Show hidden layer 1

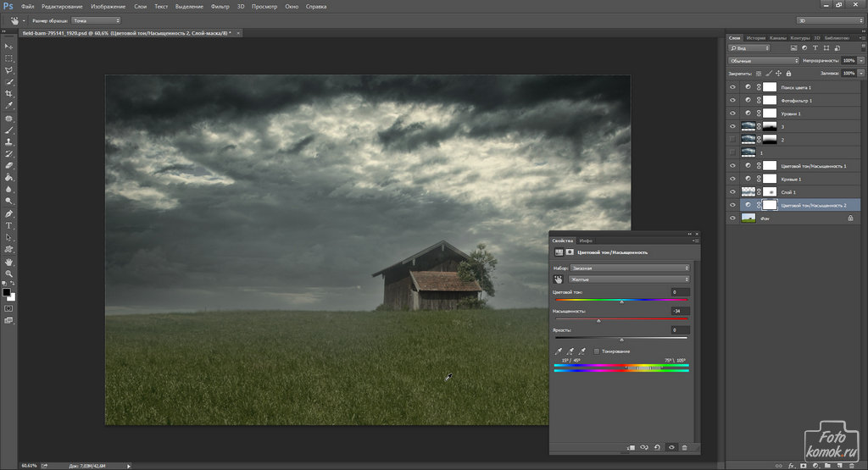732,152
